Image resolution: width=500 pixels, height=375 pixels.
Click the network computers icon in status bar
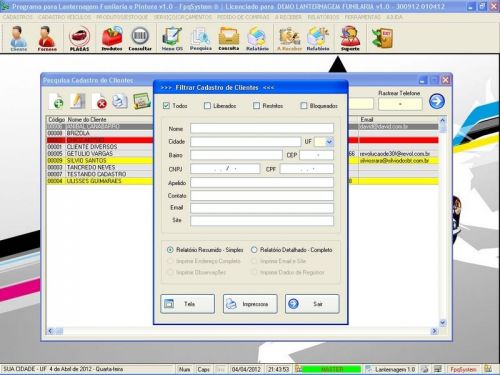(x=438, y=369)
